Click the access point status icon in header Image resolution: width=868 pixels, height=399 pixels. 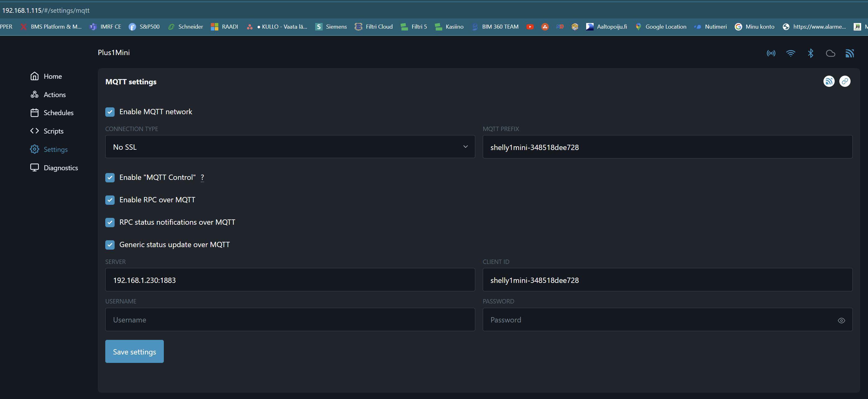pos(771,53)
